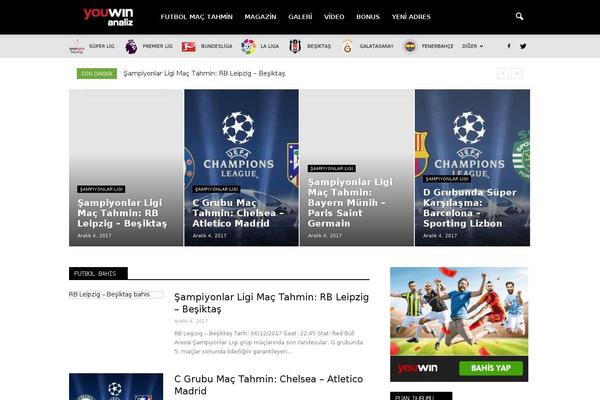Open the Bundesliga text link
The image size is (600, 400).
click(x=216, y=46)
